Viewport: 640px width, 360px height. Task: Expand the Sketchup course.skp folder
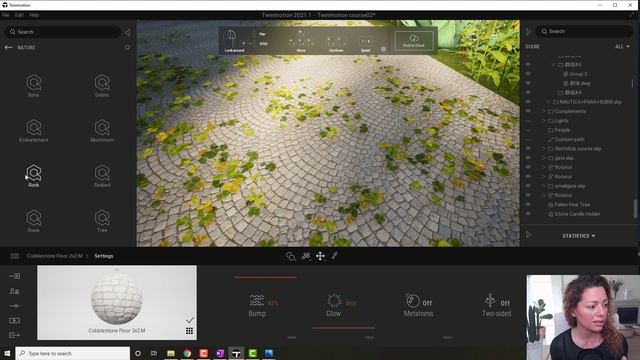point(544,149)
